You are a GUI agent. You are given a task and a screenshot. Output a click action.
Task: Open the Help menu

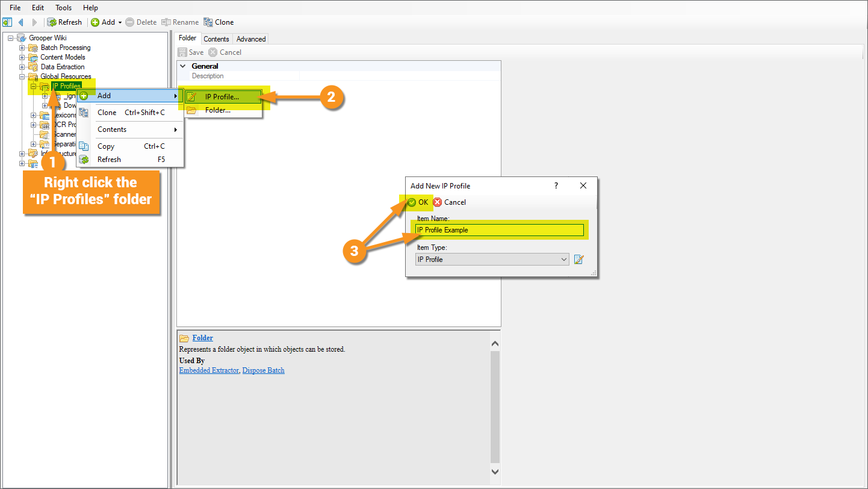[90, 8]
